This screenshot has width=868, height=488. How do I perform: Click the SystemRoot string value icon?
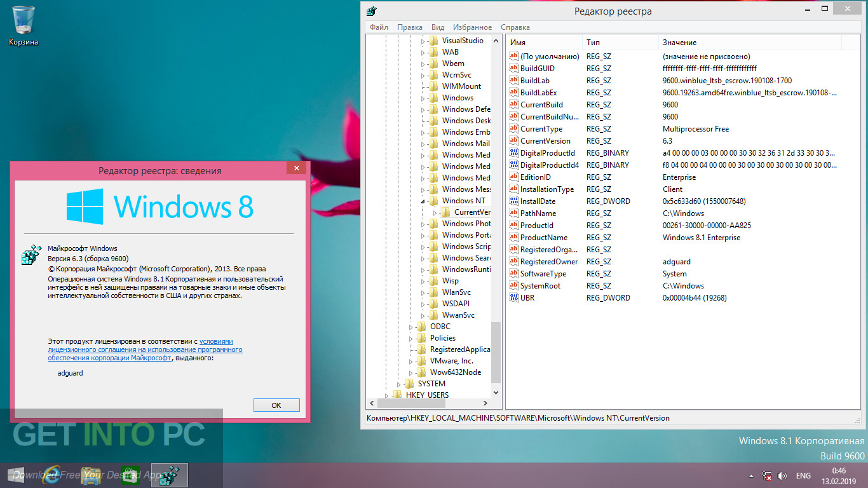(x=514, y=286)
